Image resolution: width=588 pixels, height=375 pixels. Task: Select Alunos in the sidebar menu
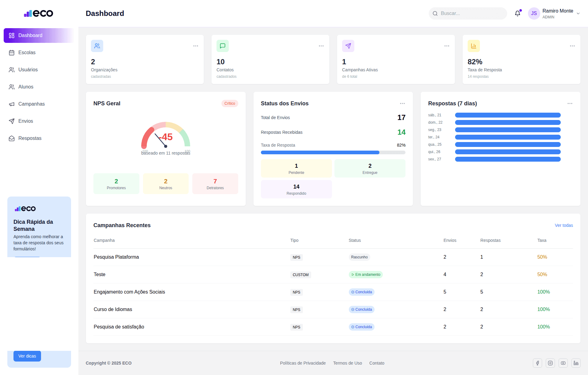(26, 87)
